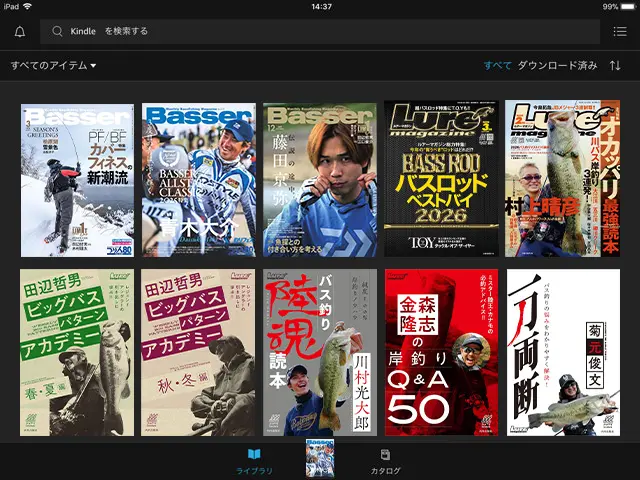
Task: Open 一刀両断 菊元俊文 book
Action: (x=563, y=352)
